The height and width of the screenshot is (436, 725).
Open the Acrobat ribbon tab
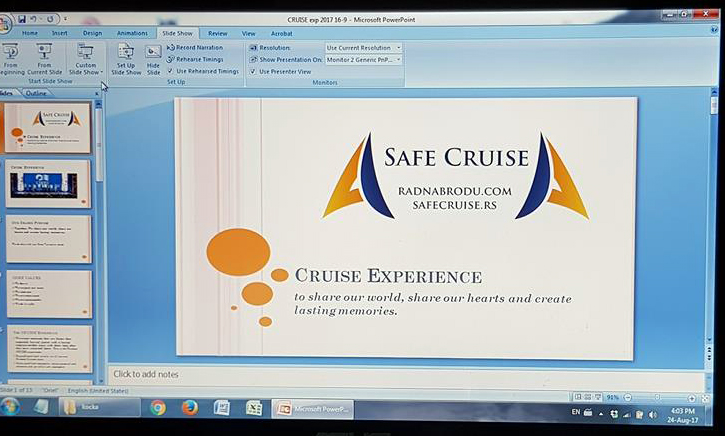click(281, 33)
